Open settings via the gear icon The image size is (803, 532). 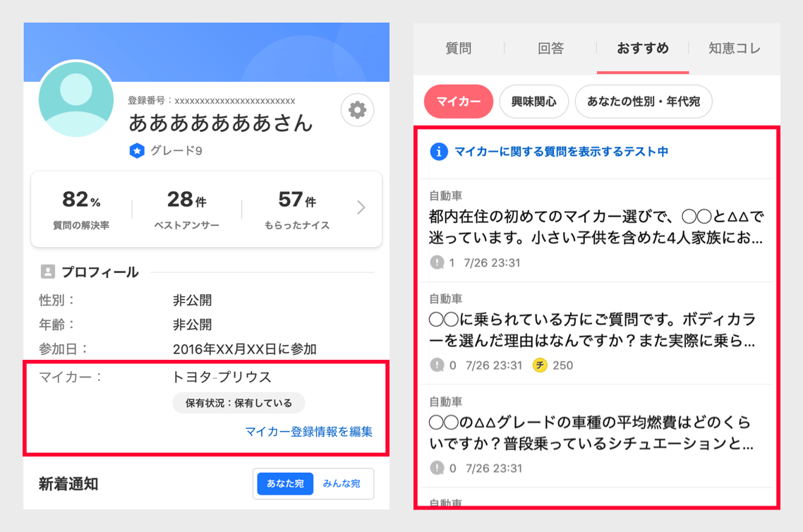(357, 110)
